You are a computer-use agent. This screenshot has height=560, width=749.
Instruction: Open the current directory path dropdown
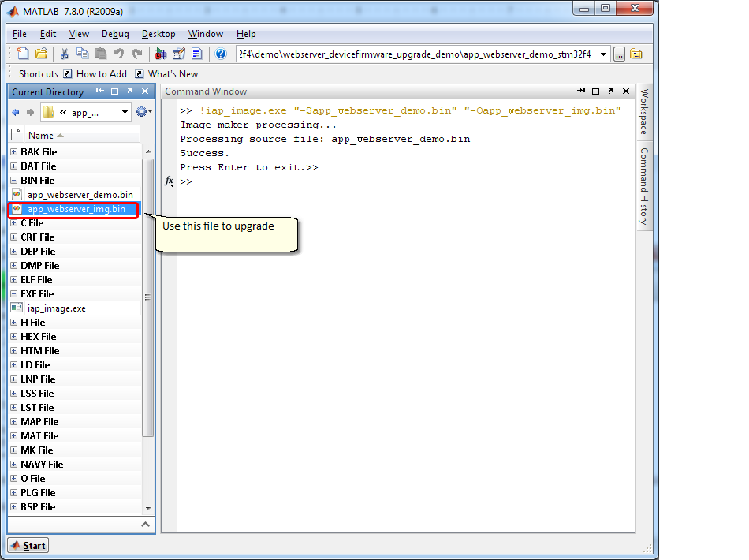click(x=604, y=54)
